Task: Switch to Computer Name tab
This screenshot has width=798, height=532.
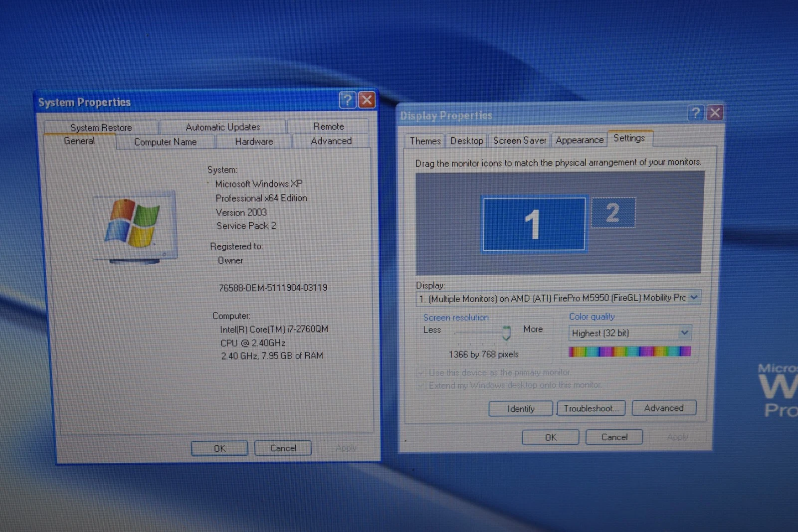Action: point(165,142)
